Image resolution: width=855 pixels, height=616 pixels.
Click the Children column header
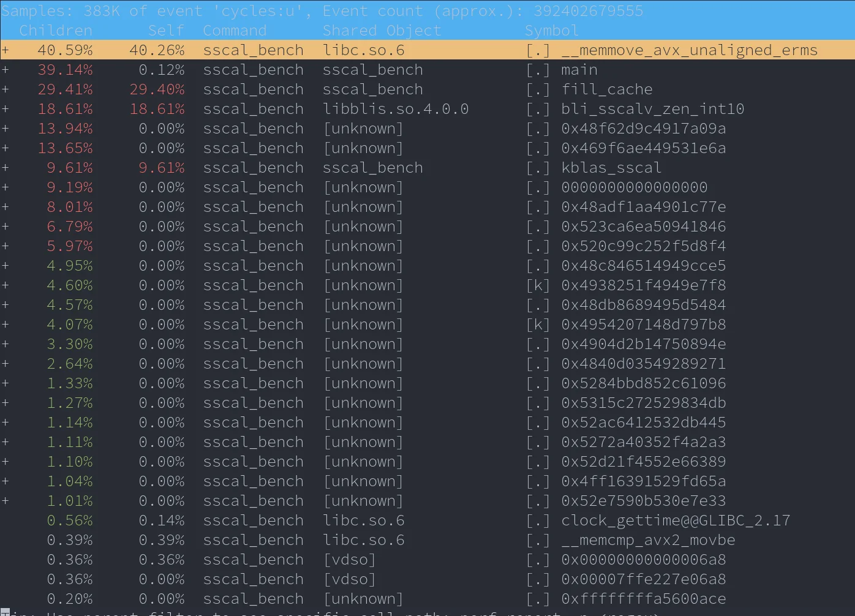click(x=56, y=31)
